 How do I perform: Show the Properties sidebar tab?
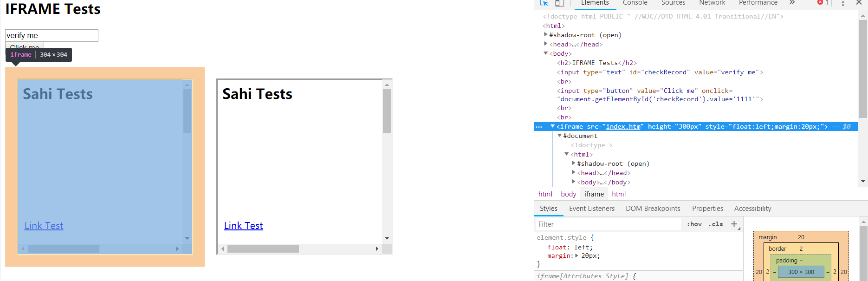tap(707, 209)
